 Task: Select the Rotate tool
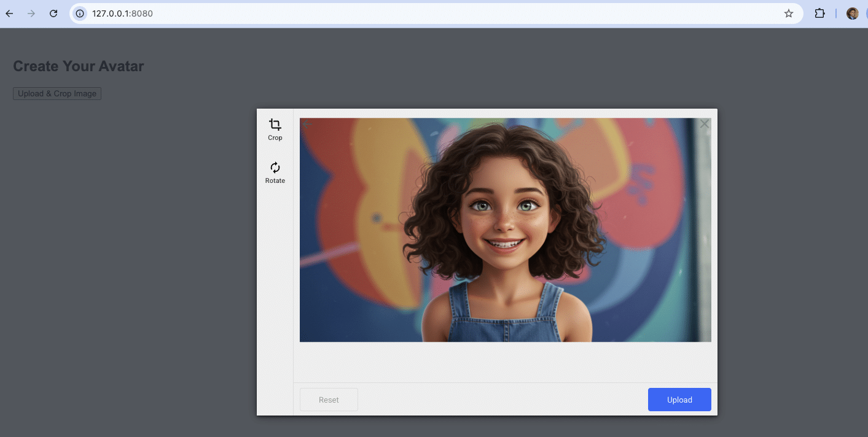275,167
